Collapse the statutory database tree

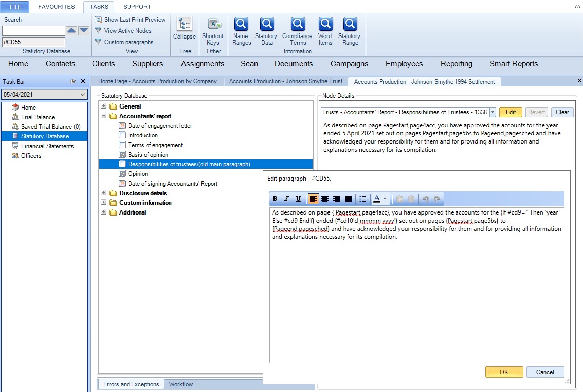pyautogui.click(x=185, y=28)
